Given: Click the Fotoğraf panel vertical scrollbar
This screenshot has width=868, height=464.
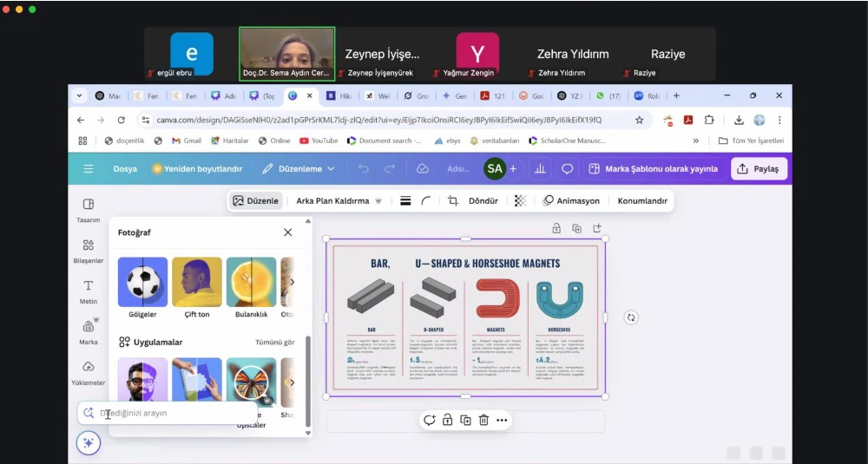Looking at the screenshot, I should coord(307,382).
